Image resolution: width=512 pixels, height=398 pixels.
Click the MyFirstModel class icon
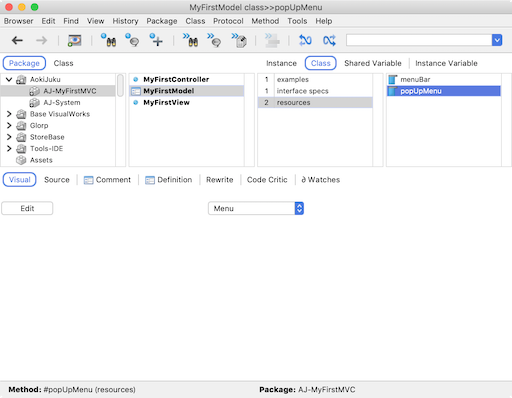click(x=136, y=91)
